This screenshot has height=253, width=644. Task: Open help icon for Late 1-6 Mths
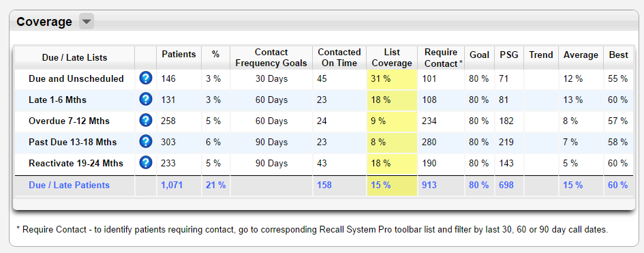point(146,99)
